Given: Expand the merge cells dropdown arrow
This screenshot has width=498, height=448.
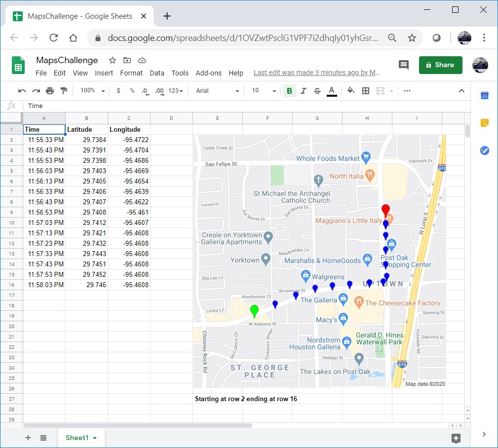Looking at the screenshot, I should coord(391,91).
